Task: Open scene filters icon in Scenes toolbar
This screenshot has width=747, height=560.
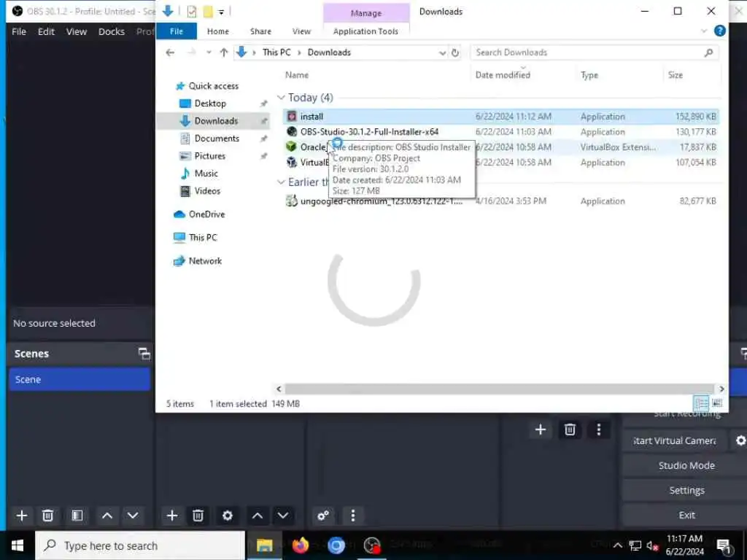Action: click(77, 516)
